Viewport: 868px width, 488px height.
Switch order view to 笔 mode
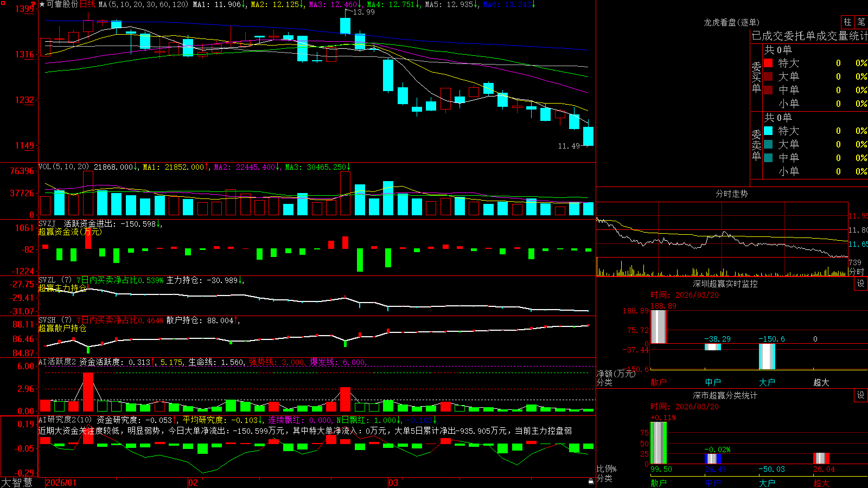861,22
